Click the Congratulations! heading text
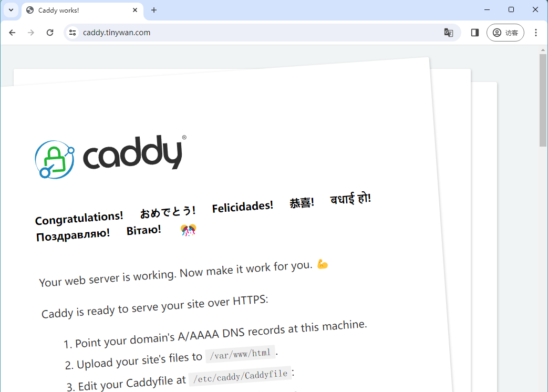548x392 pixels. point(79,219)
